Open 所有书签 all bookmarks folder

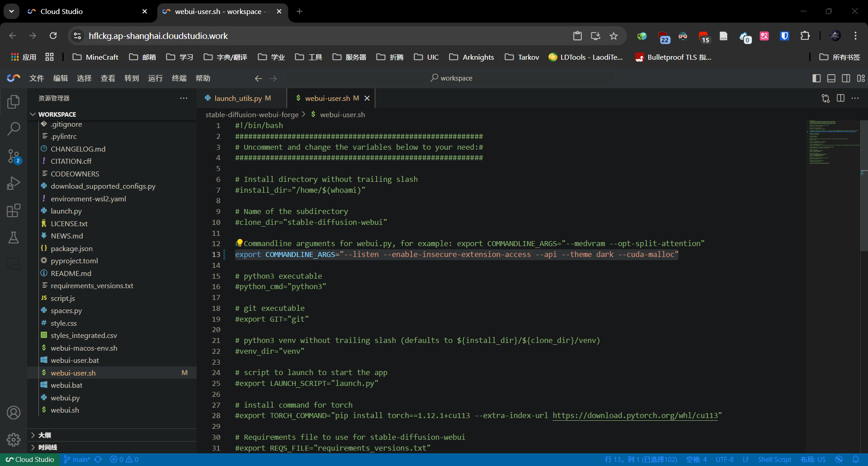[840, 57]
